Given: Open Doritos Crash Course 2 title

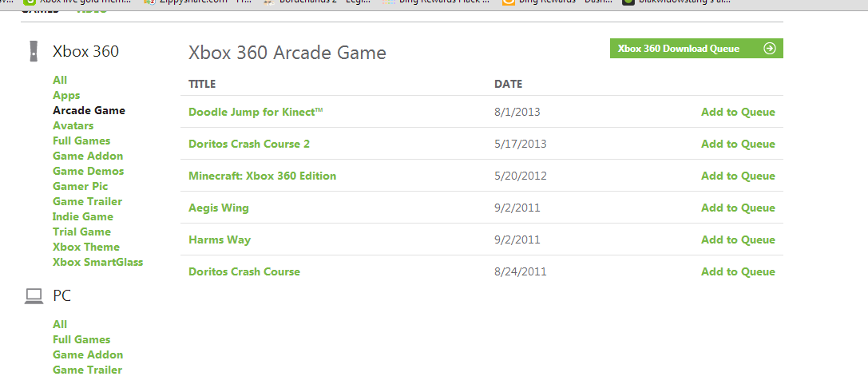Looking at the screenshot, I should pyautogui.click(x=249, y=145).
